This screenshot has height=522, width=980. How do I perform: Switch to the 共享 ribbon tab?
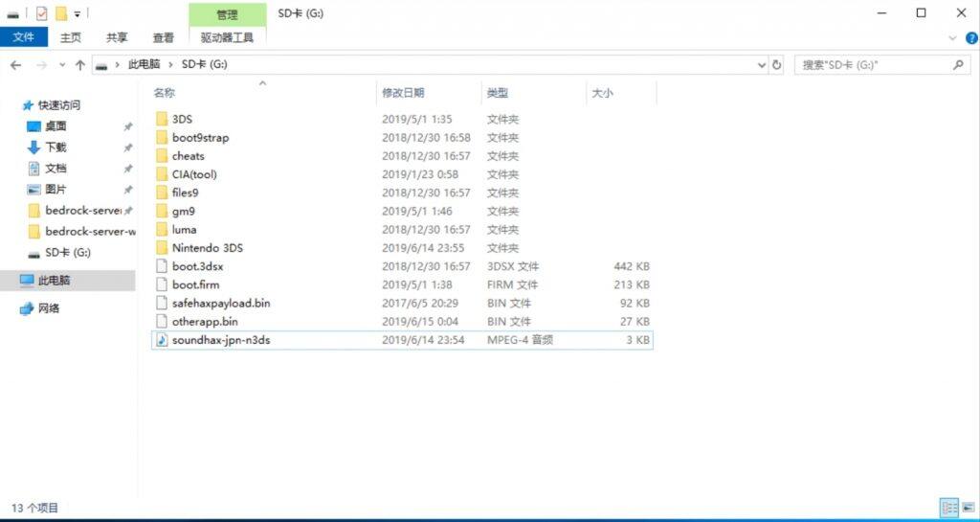tap(117, 37)
